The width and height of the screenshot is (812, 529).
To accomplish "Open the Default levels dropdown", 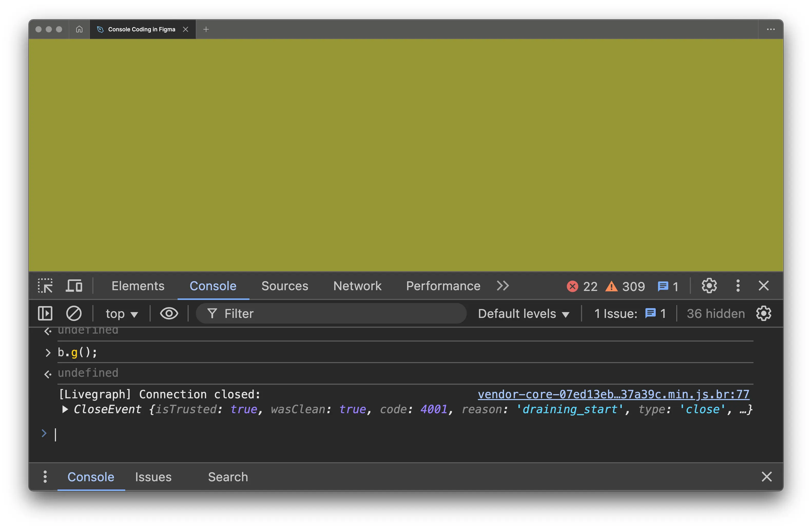I will coord(523,314).
